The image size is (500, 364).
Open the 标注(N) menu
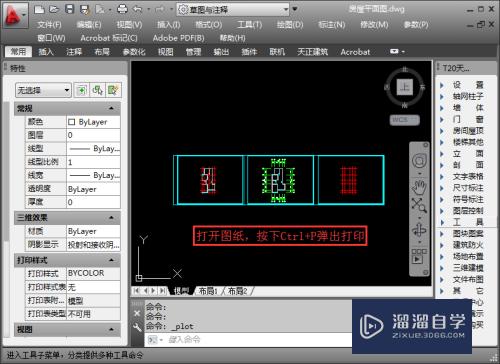pyautogui.click(x=332, y=25)
